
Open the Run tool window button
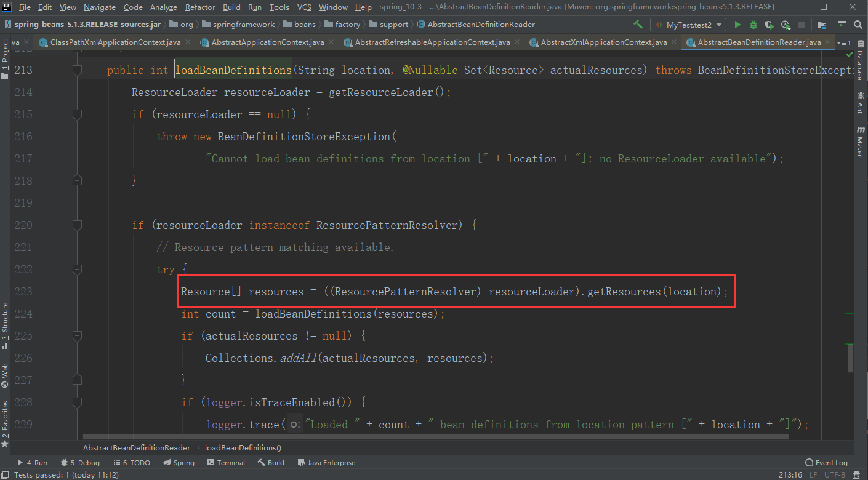[x=33, y=463]
